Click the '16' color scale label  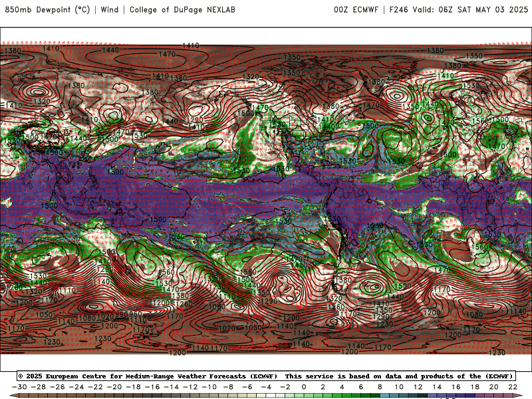click(456, 387)
